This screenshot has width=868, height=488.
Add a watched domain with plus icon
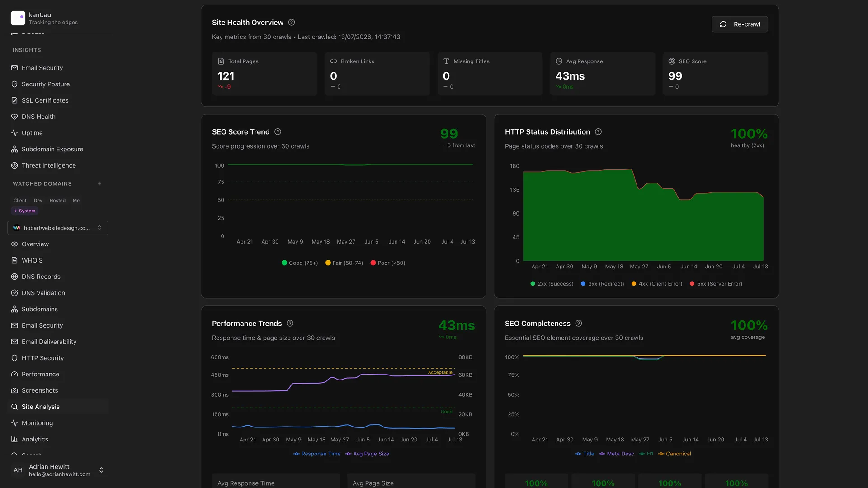[99, 183]
